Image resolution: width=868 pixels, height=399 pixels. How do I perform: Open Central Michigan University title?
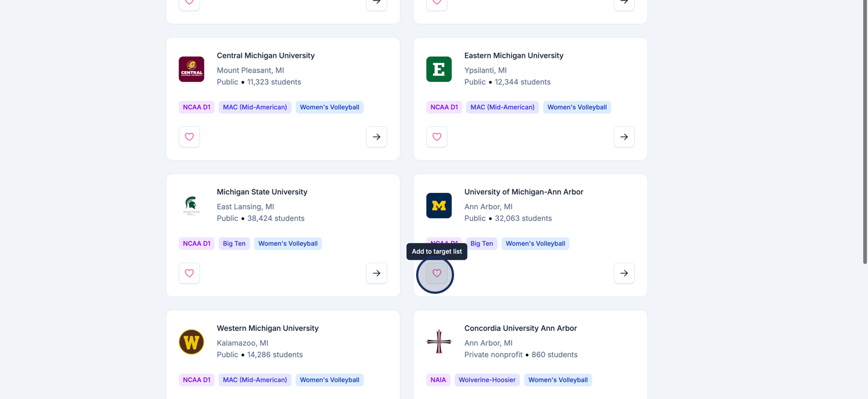pyautogui.click(x=266, y=55)
